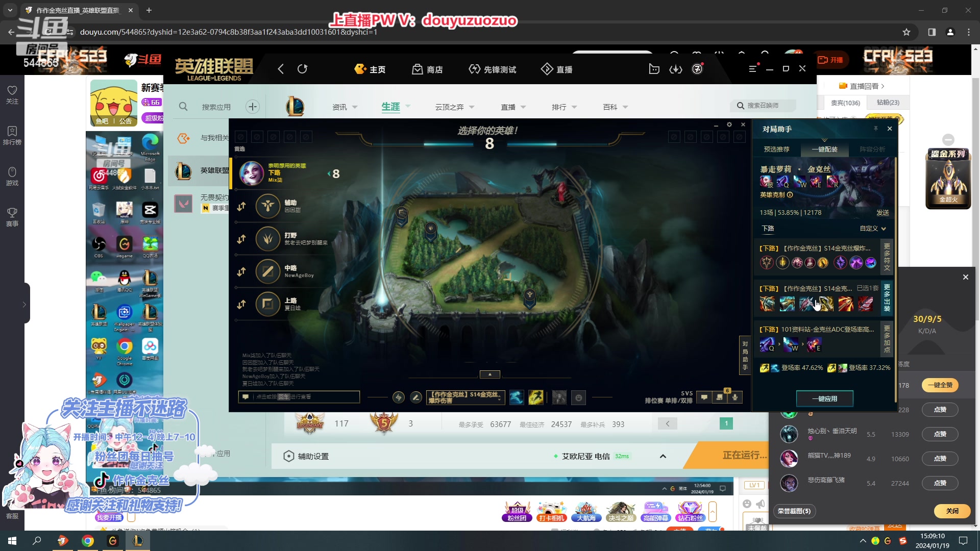Open the 对局助手 side tab
Image resolution: width=980 pixels, height=551 pixels.
745,356
